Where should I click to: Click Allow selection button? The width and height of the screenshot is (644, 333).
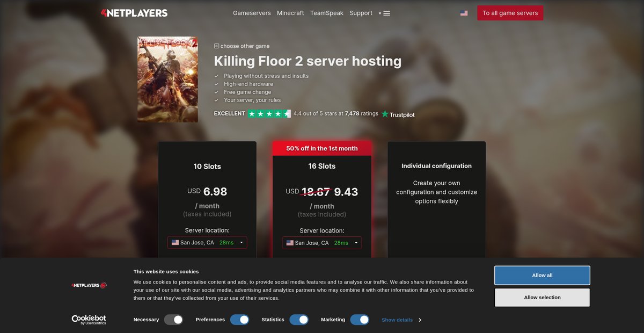point(542,298)
